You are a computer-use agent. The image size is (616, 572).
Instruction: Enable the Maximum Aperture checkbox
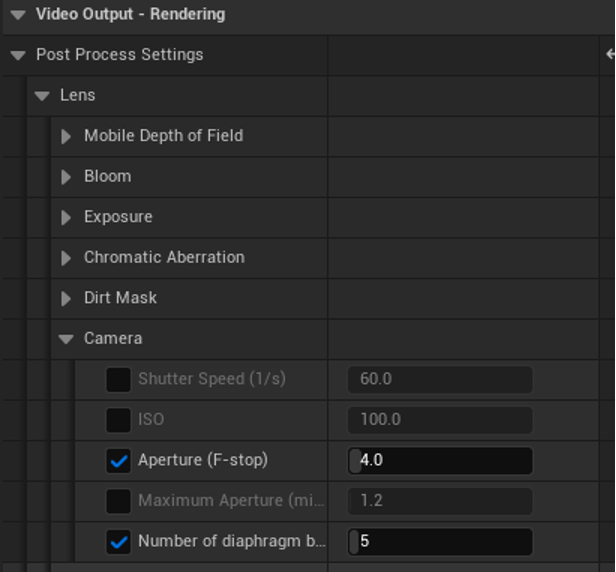118,501
